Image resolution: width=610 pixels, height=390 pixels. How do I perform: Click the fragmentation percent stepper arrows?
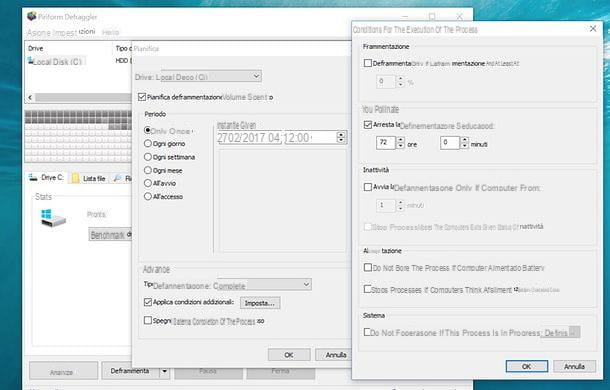click(400, 82)
